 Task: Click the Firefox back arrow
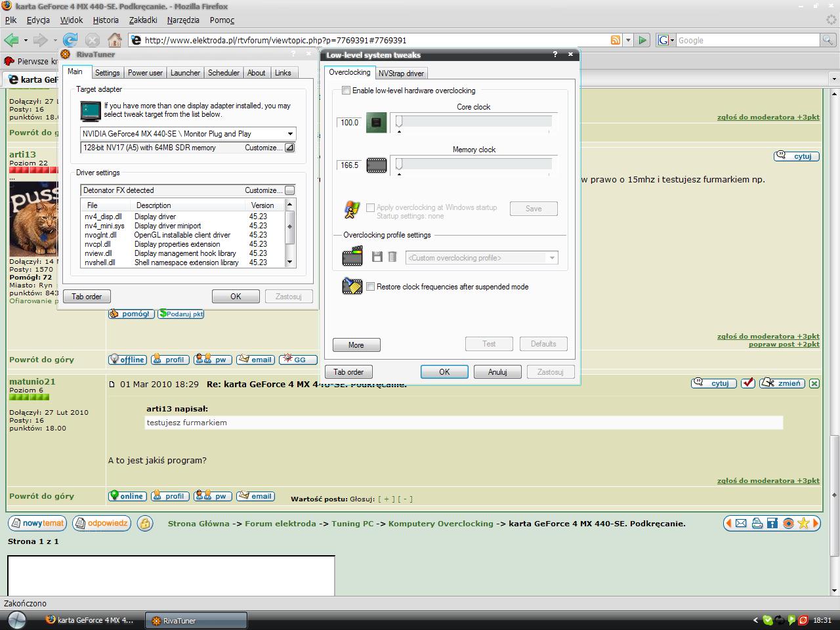[11, 40]
